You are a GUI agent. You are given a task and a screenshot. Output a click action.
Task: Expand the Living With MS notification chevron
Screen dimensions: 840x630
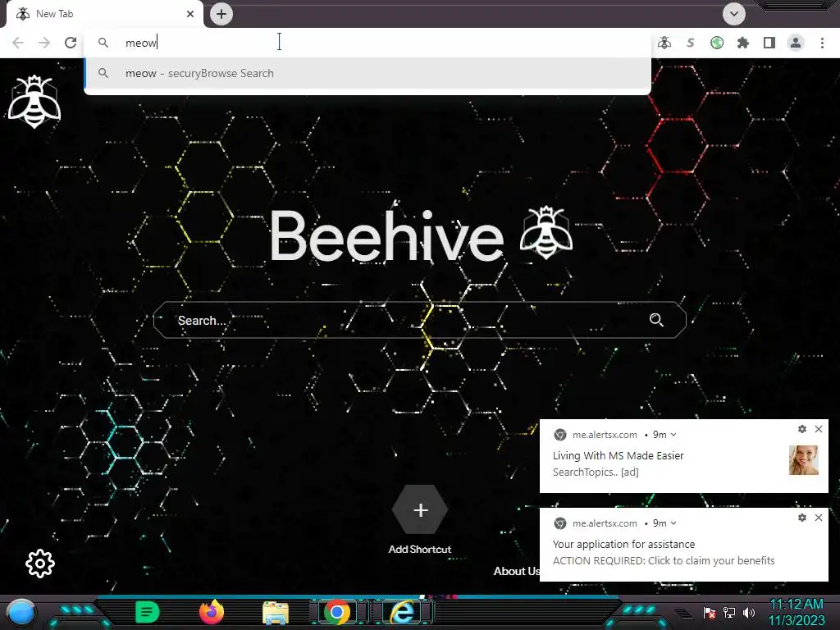click(x=673, y=435)
